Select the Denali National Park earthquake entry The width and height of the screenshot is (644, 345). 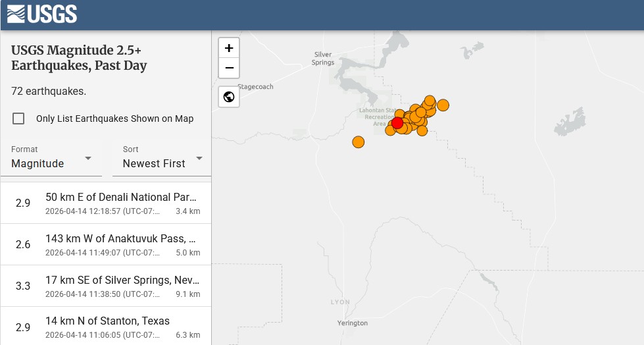[x=106, y=203]
